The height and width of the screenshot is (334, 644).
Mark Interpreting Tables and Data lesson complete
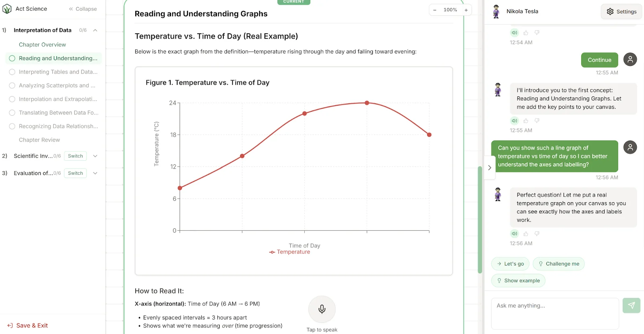(x=12, y=72)
